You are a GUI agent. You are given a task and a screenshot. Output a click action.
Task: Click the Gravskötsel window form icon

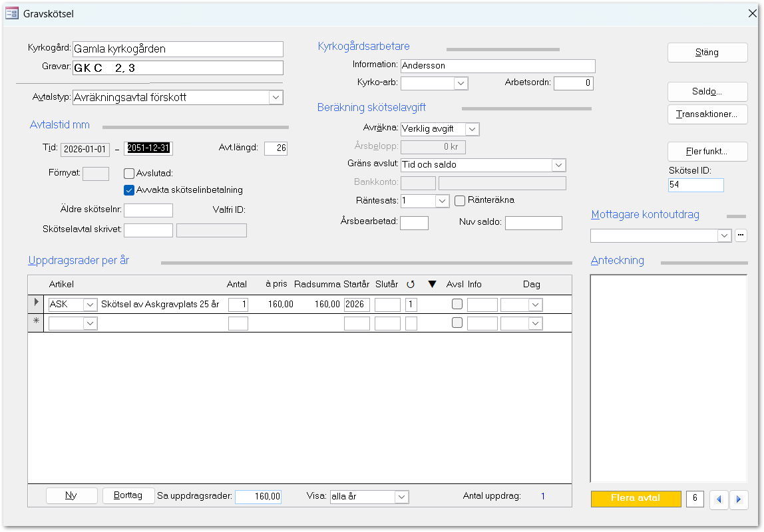(x=12, y=13)
